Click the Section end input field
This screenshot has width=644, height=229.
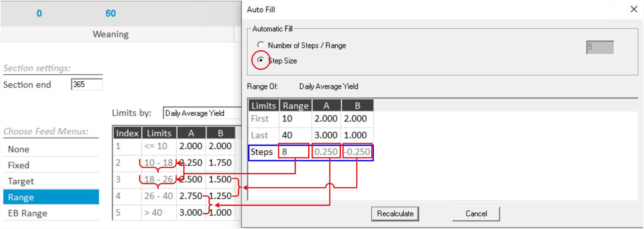86,84
